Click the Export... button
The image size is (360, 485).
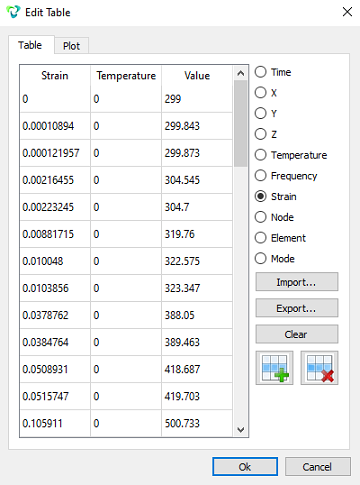pyautogui.click(x=297, y=308)
